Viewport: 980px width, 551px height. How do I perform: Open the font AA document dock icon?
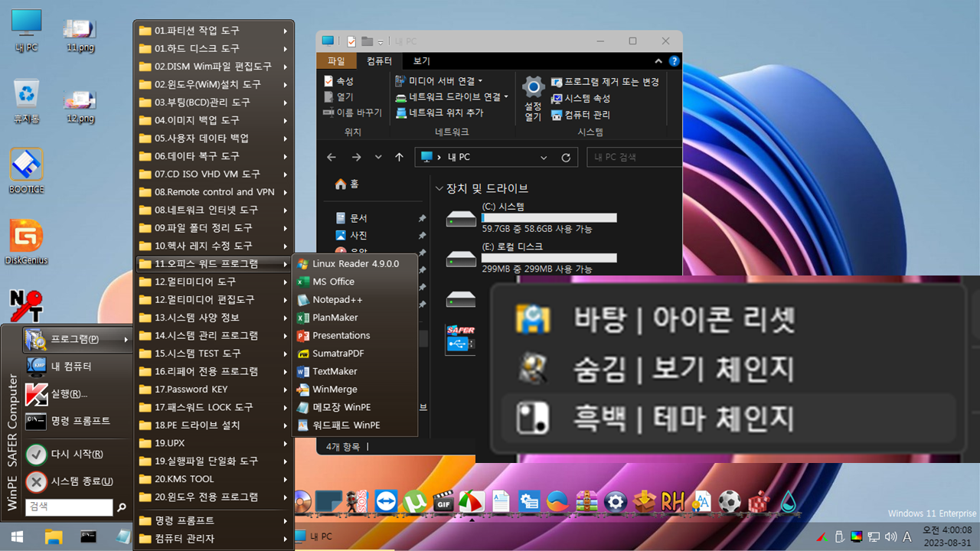[x=701, y=501]
